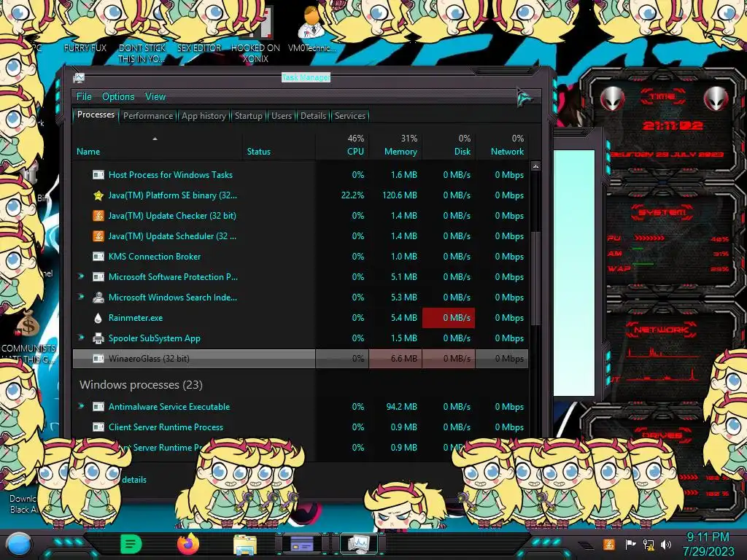Click the 22.2% CPU value for Java
747x560 pixels.
tap(352, 195)
